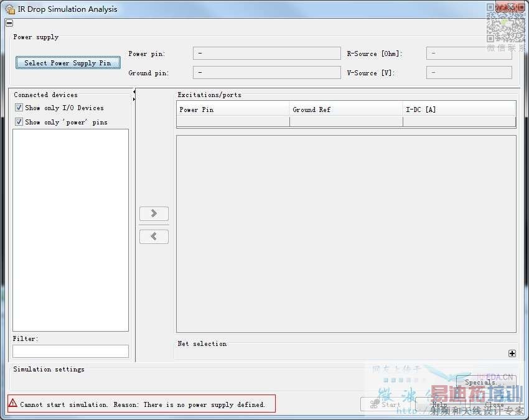The width and height of the screenshot is (529, 420).
Task: Click Select Power Supply Pin button
Action: (x=68, y=63)
